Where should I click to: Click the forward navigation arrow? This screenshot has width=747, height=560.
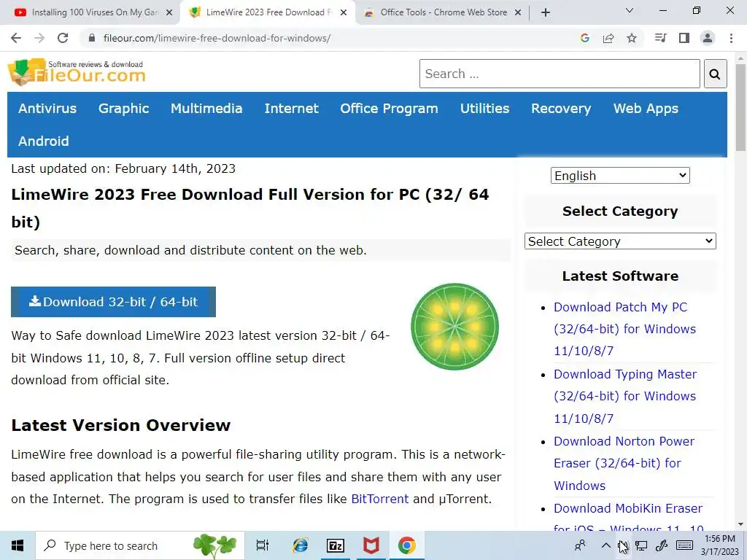pyautogui.click(x=39, y=38)
